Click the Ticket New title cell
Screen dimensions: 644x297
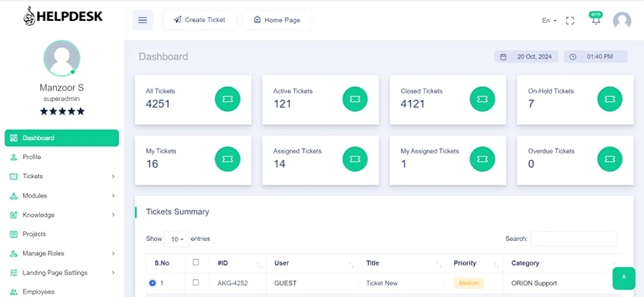[x=382, y=283]
